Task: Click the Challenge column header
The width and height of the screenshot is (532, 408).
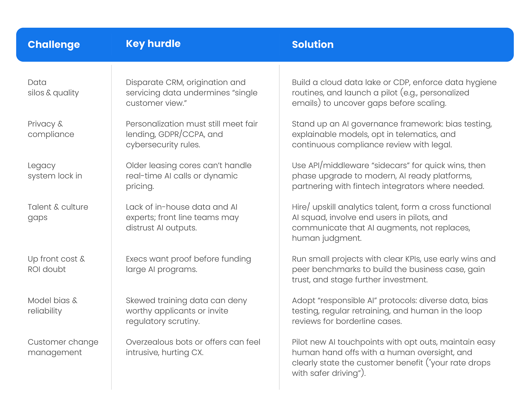Action: tap(54, 45)
